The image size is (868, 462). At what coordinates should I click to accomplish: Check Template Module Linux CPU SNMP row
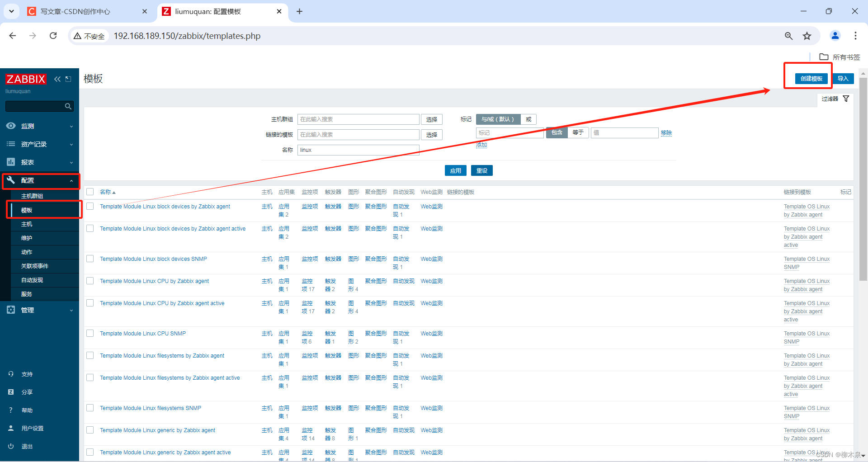[90, 333]
